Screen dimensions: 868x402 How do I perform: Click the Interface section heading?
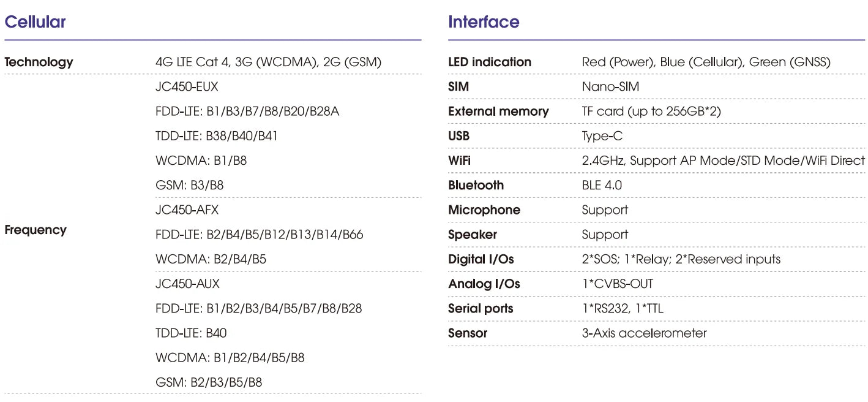click(484, 22)
